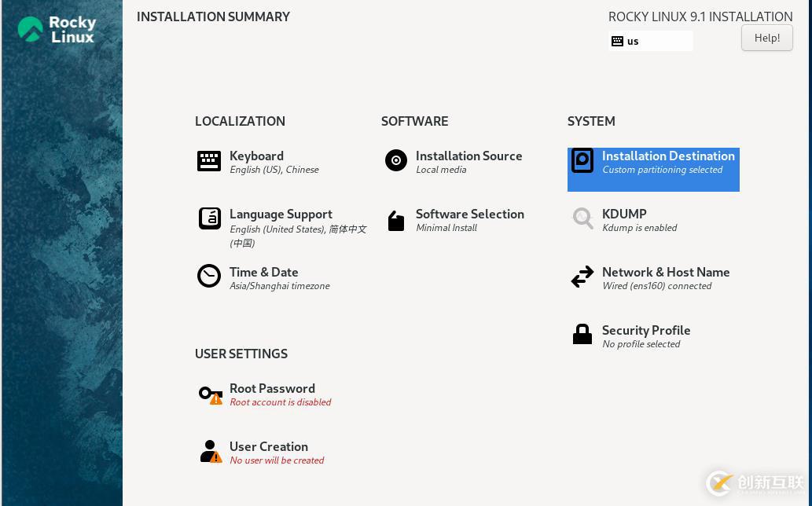Open the Security Profile label
Screen dimensions: 812x506
point(645,330)
